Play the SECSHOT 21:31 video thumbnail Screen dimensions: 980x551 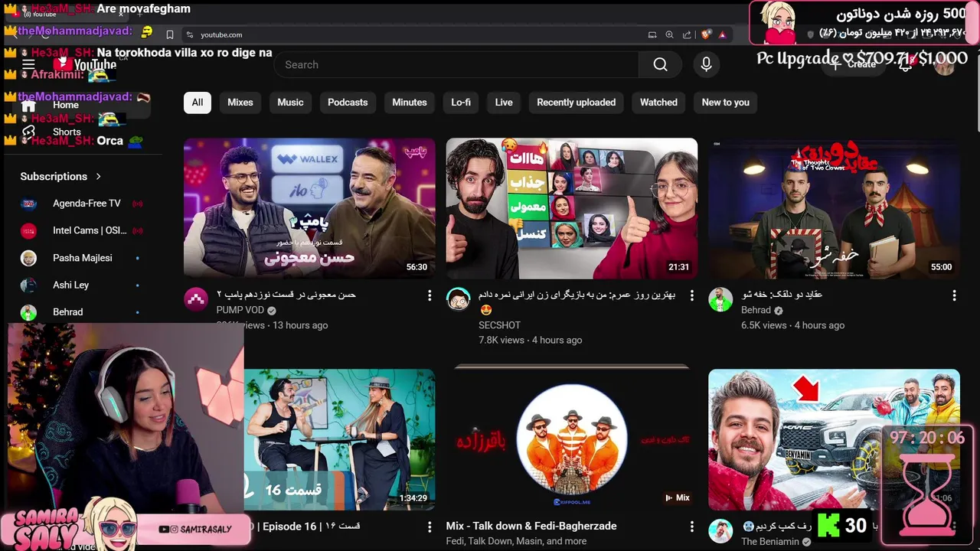coord(572,208)
